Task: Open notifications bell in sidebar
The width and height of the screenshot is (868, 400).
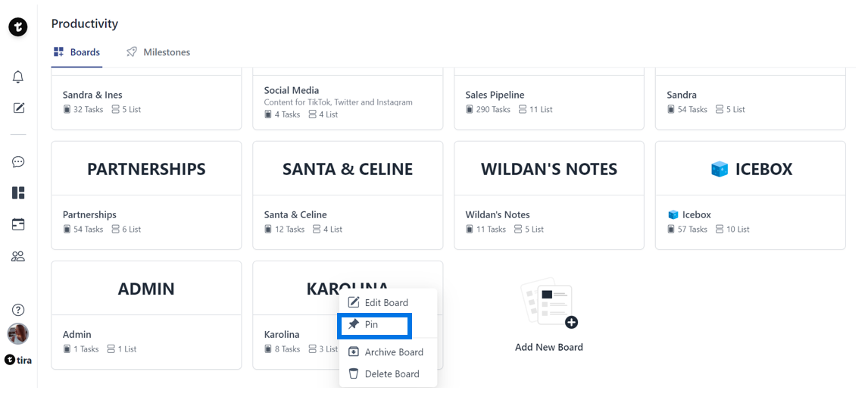Action: [x=18, y=77]
